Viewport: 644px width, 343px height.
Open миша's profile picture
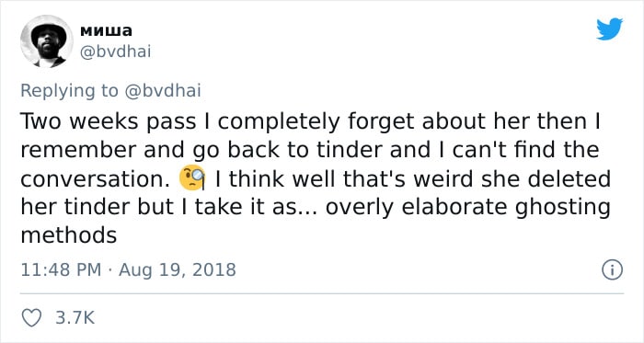pos(46,41)
